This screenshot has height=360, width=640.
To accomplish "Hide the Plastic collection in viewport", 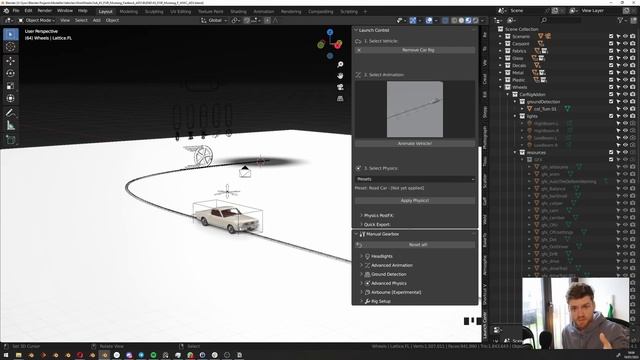I will point(625,80).
